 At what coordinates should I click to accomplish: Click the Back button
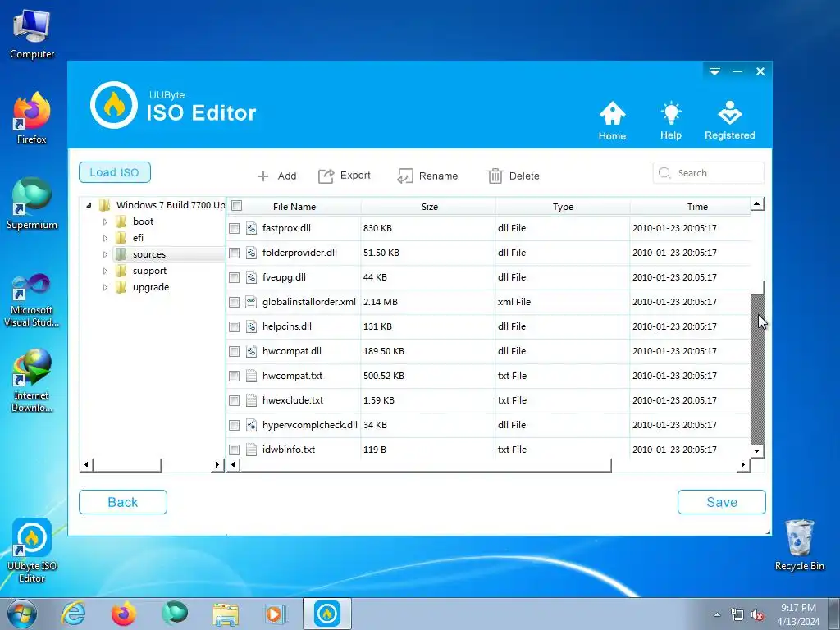(123, 502)
